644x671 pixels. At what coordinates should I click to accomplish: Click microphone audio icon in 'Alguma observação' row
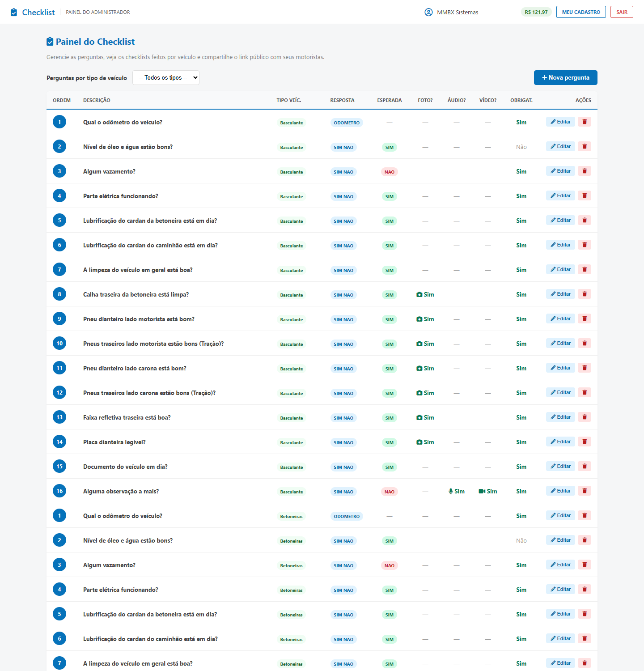click(x=451, y=491)
